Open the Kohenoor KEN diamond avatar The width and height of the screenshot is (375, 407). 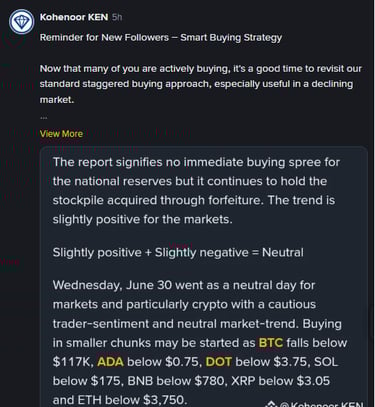point(21,22)
